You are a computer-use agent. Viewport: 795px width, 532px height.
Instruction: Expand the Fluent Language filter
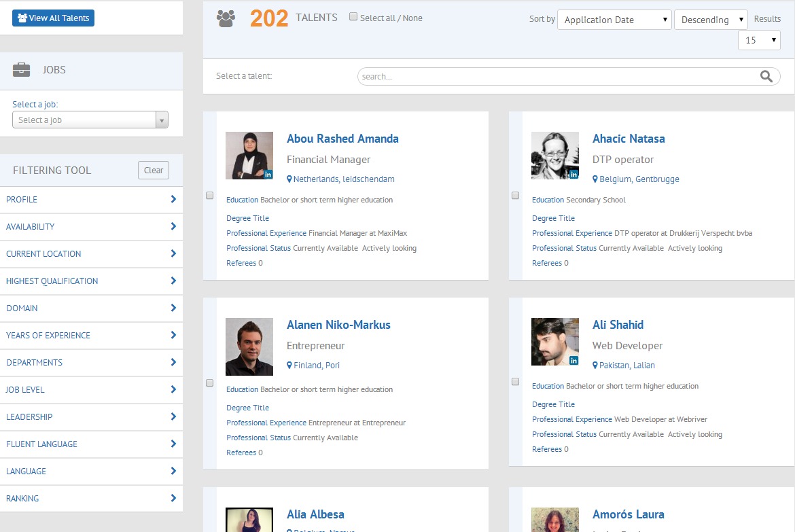(x=91, y=444)
